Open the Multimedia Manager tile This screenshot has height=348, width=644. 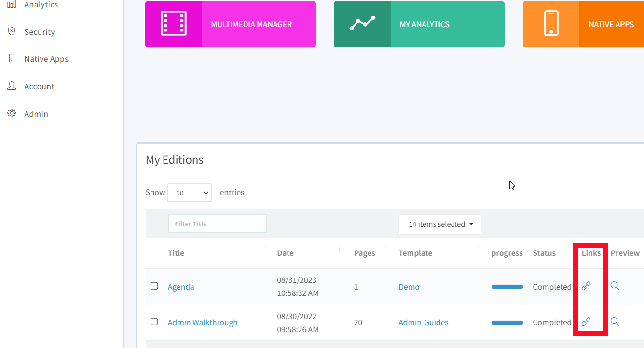coord(231,24)
